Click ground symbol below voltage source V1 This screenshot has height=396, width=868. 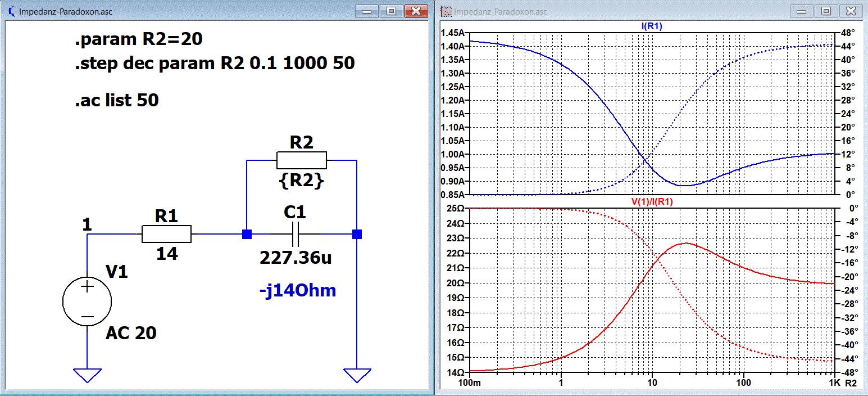pos(87,375)
